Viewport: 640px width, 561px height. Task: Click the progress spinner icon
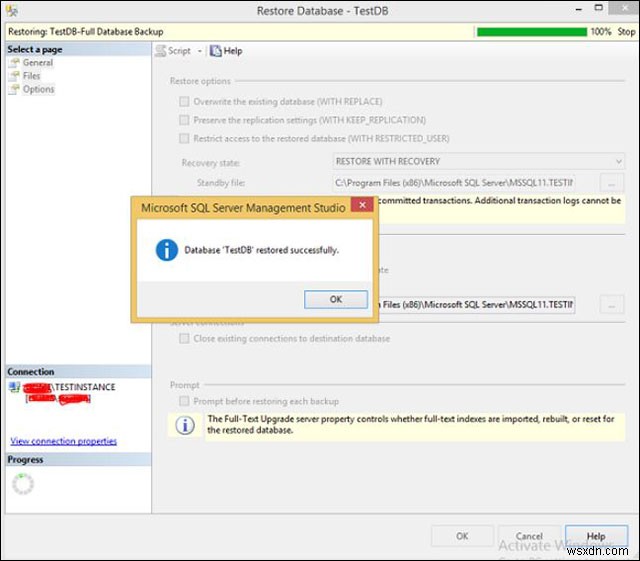[23, 484]
